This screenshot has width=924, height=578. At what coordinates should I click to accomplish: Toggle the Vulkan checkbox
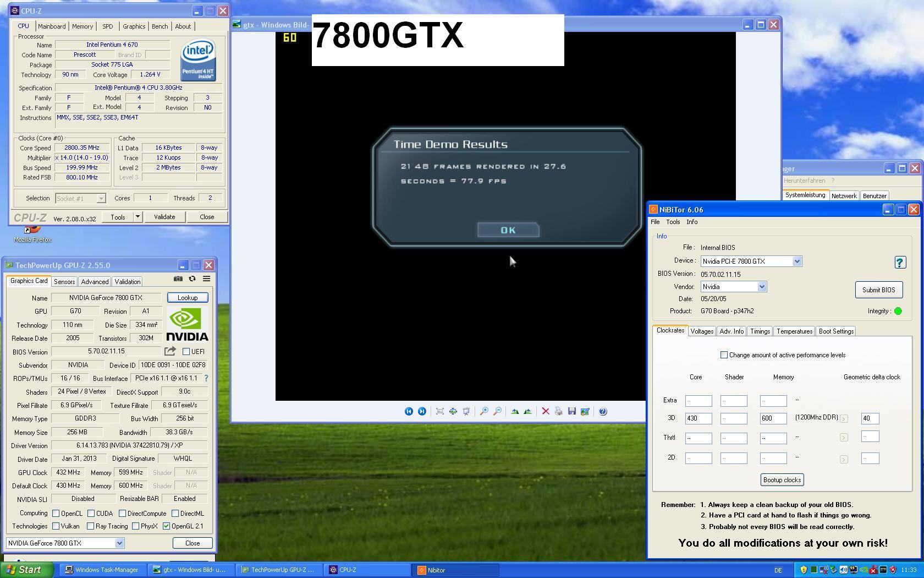click(56, 526)
